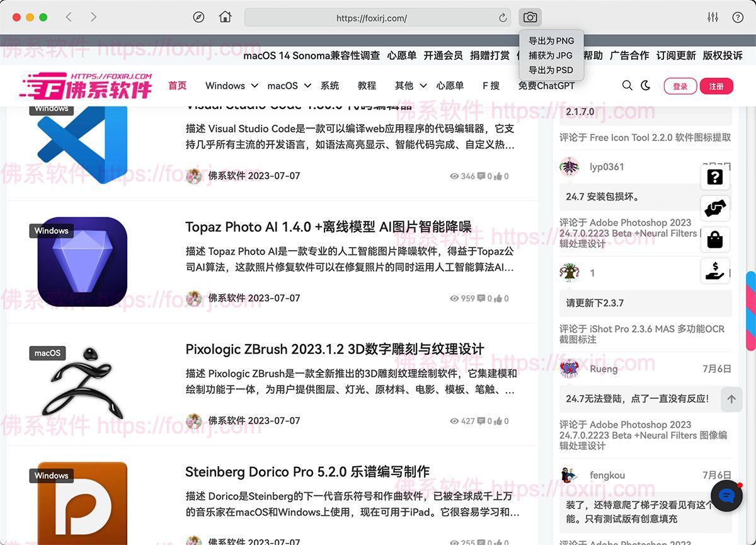Click the camera screenshot icon in the toolbar
The image size is (756, 545).
tap(529, 17)
